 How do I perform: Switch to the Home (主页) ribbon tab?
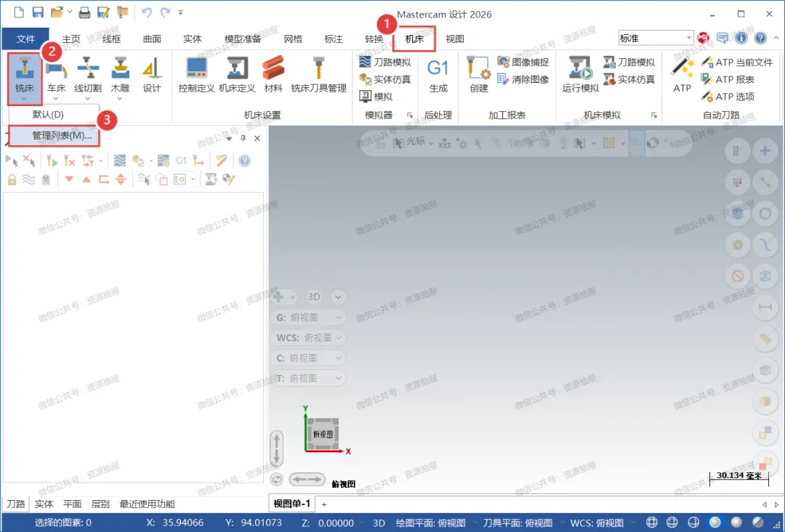pos(71,39)
